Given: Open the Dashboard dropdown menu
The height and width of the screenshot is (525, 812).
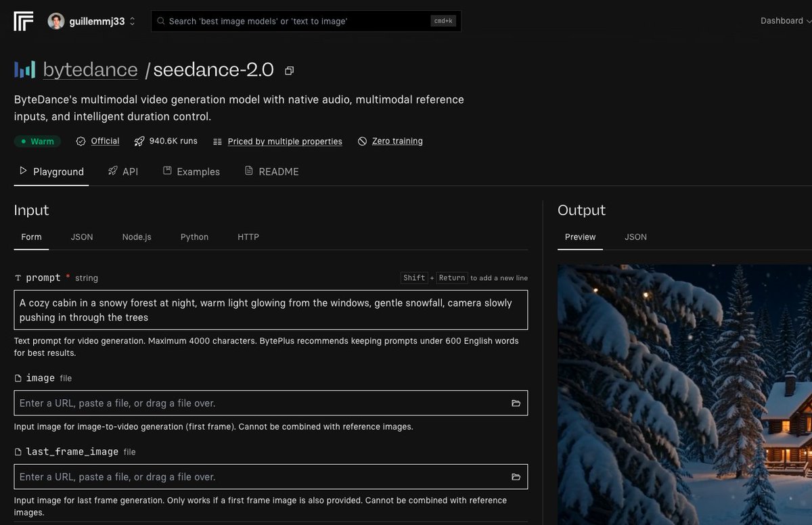Looking at the screenshot, I should click(785, 21).
